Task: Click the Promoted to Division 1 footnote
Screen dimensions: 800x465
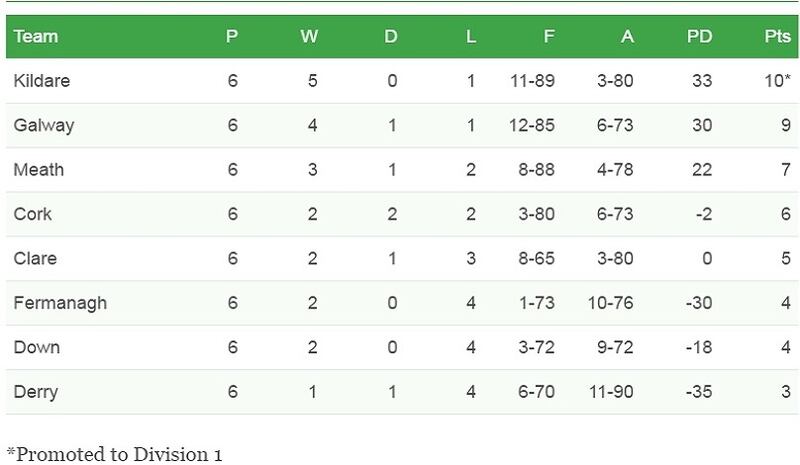Action: pos(114,454)
